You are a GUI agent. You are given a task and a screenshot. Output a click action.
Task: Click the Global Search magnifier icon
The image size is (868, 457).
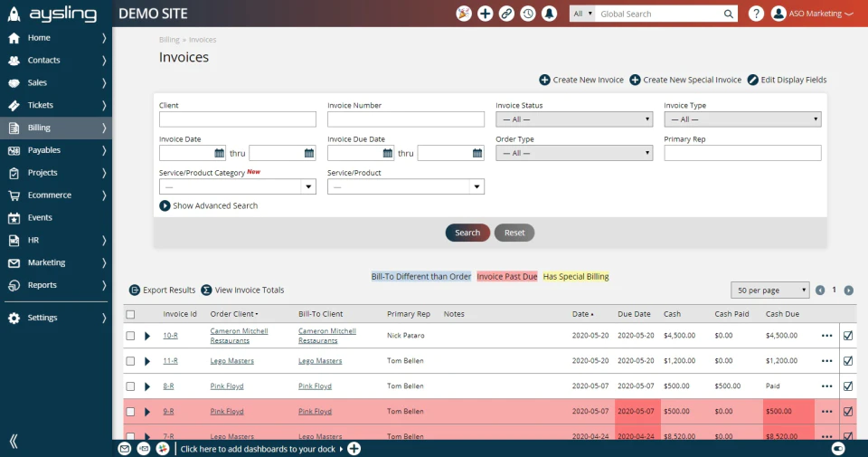point(729,14)
